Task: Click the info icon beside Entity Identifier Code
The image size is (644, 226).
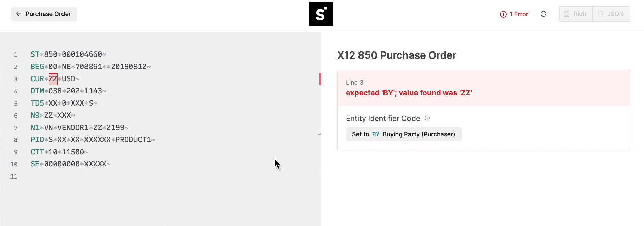Action: pyautogui.click(x=427, y=118)
